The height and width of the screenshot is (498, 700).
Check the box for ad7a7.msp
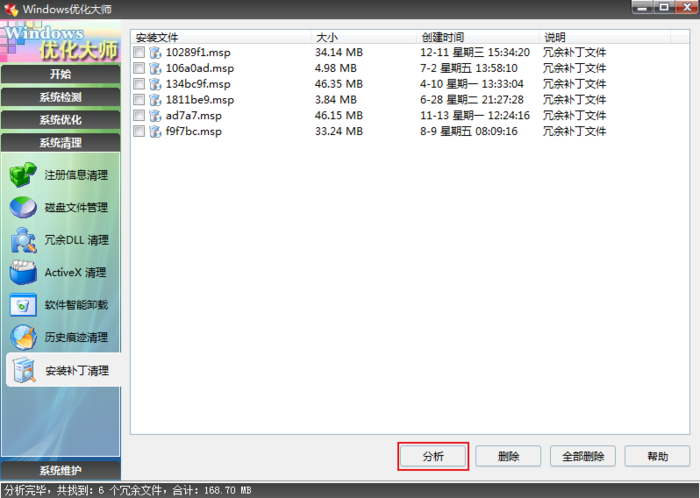[139, 115]
